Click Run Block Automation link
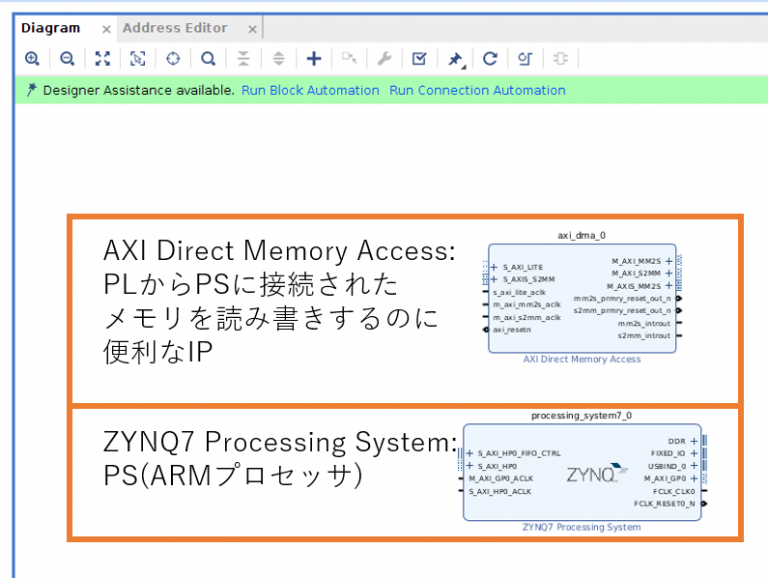Image resolution: width=768 pixels, height=578 pixels. pos(310,90)
